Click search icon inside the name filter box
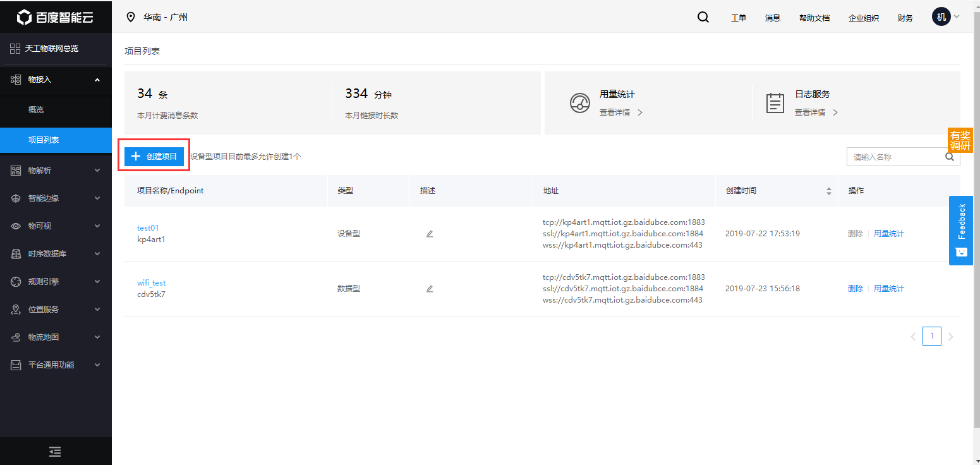 point(950,157)
